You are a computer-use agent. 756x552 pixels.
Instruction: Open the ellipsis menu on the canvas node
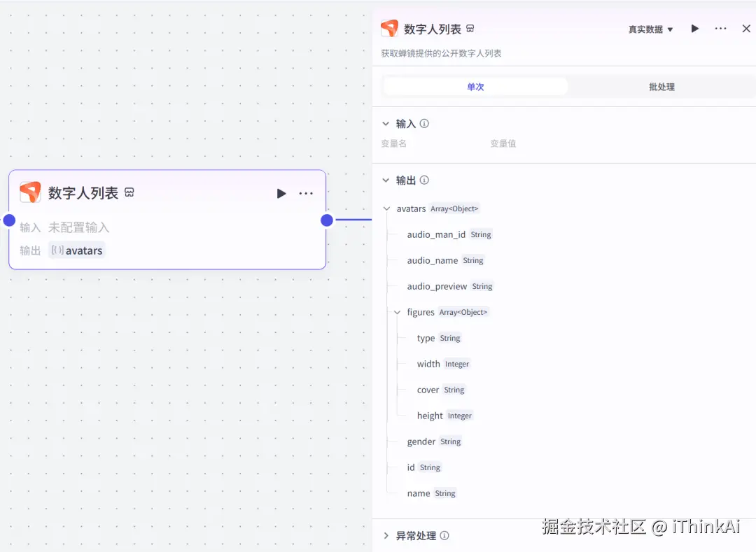point(305,193)
